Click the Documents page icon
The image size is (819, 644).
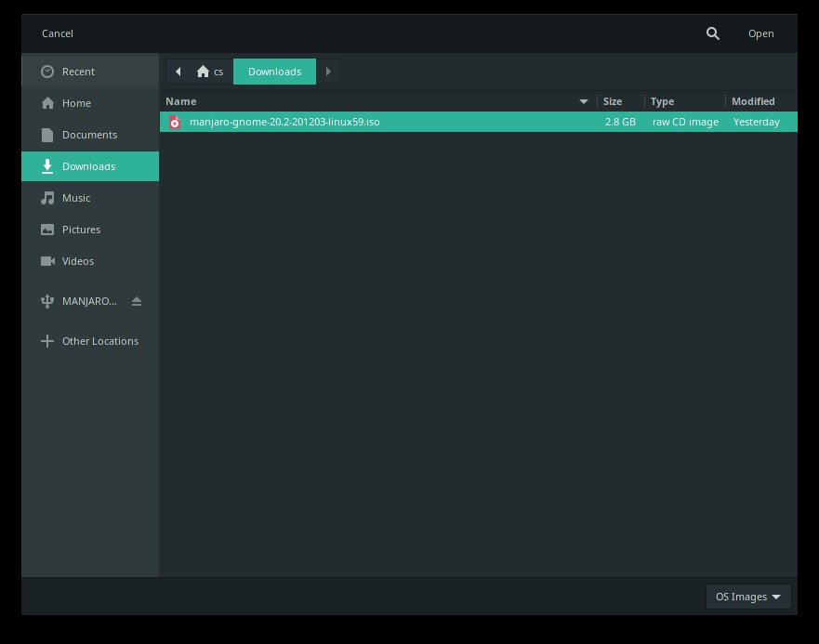pos(47,135)
